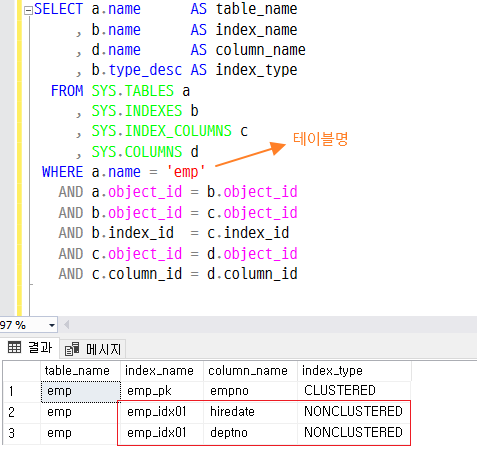The image size is (477, 452).
Task: Collapse the SELECT query outline block
Action: tap(28, 11)
